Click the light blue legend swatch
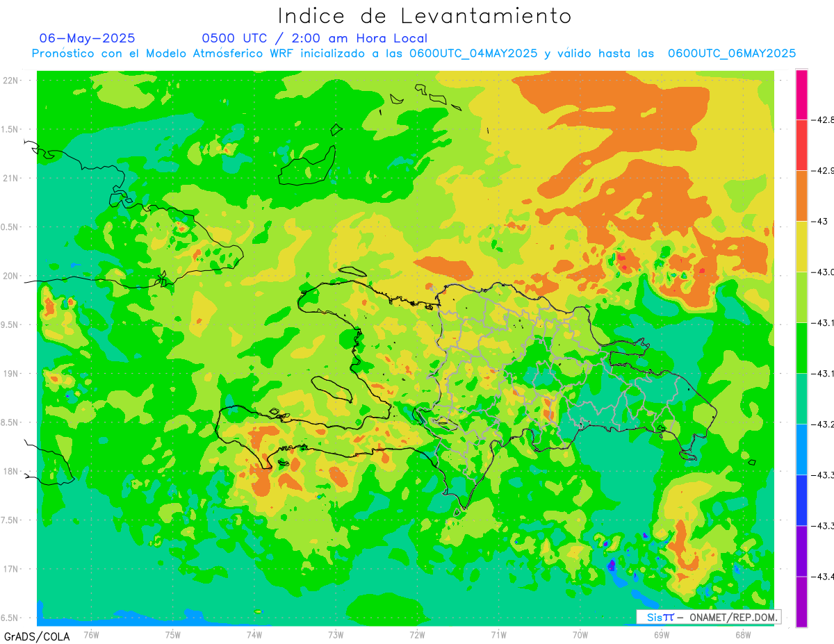The width and height of the screenshot is (834, 644). [x=801, y=449]
